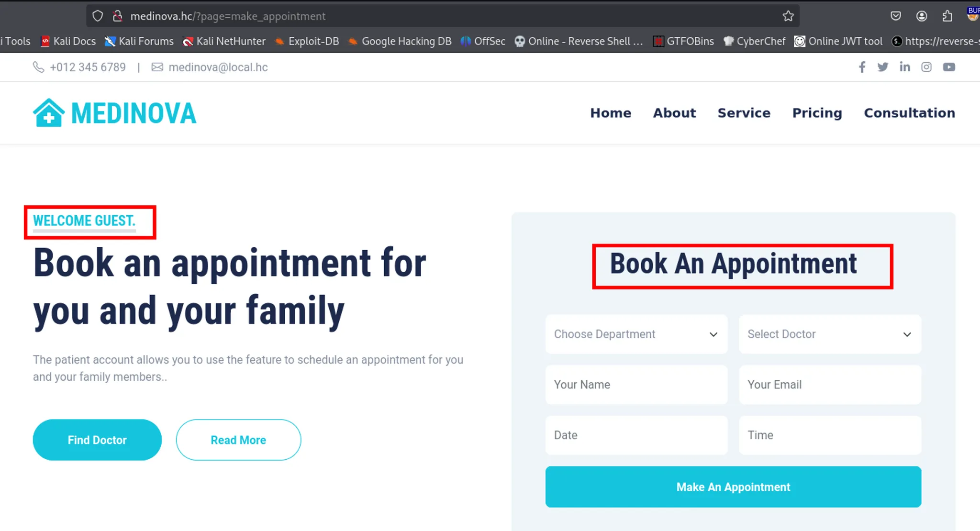
Task: Click the YouTube icon in the header
Action: [949, 67]
